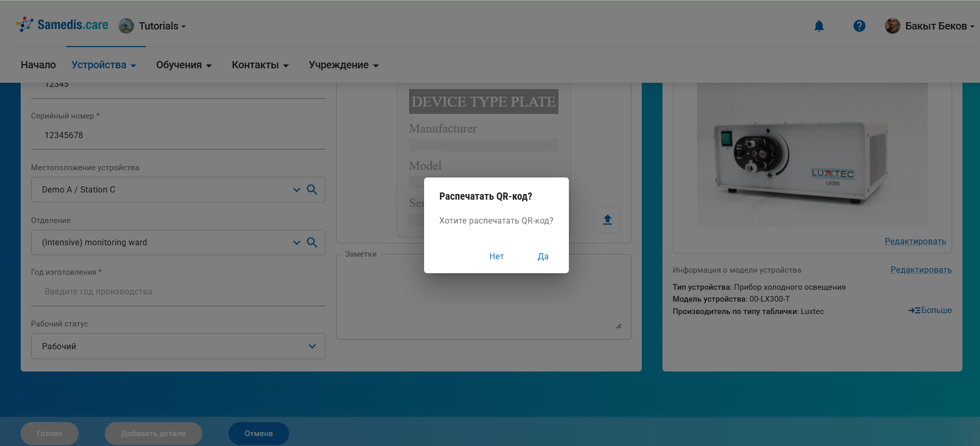Expand the (Intensive) monitoring ward dropdown
Viewport: 980px width, 446px height.
(296, 243)
